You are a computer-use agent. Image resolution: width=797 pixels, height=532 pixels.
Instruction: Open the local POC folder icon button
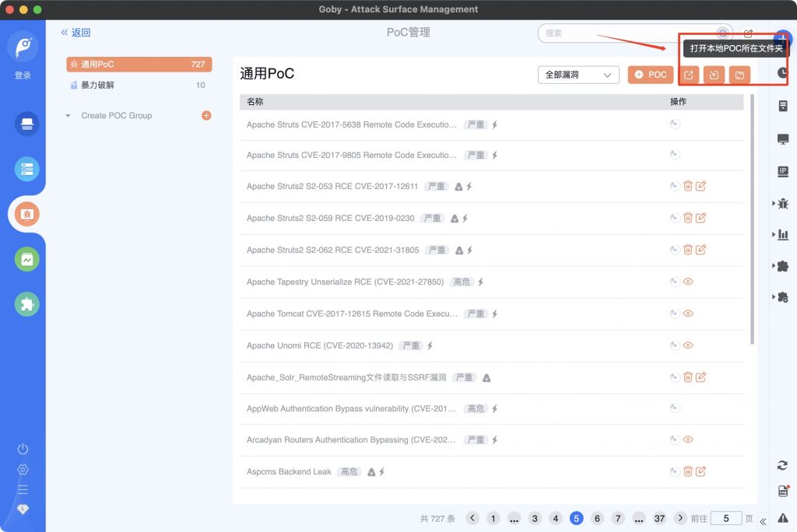pyautogui.click(x=739, y=75)
